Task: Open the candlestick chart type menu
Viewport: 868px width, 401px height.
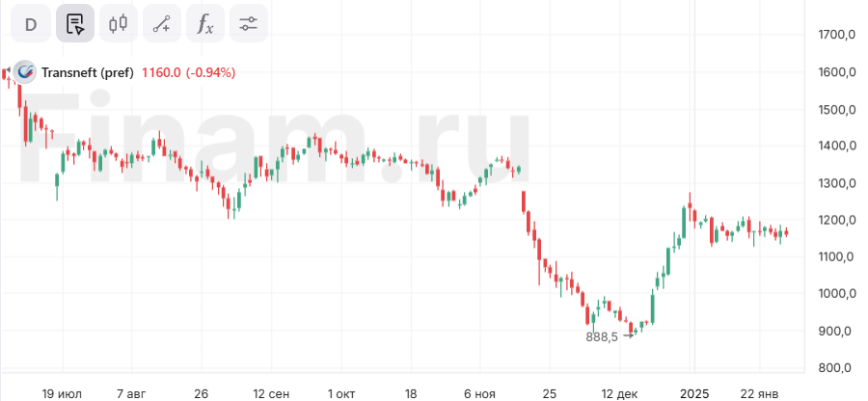Action: click(x=119, y=24)
